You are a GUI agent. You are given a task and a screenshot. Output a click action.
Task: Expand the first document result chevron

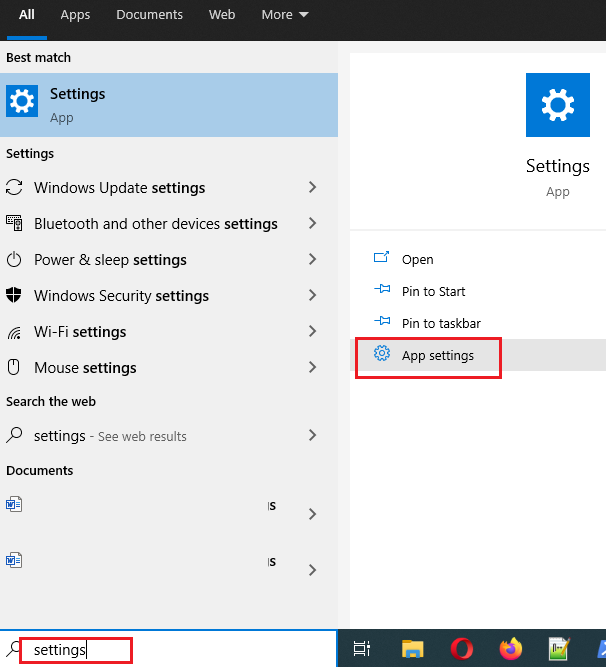tap(313, 514)
